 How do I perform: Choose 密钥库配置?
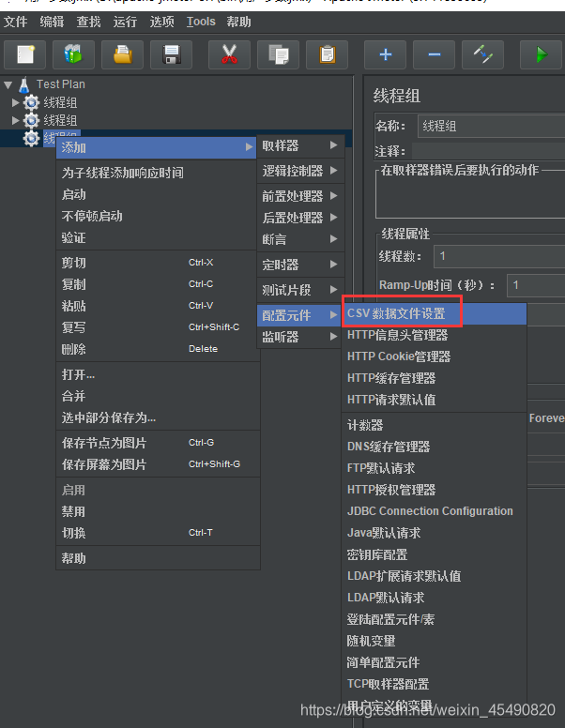pyautogui.click(x=435, y=554)
